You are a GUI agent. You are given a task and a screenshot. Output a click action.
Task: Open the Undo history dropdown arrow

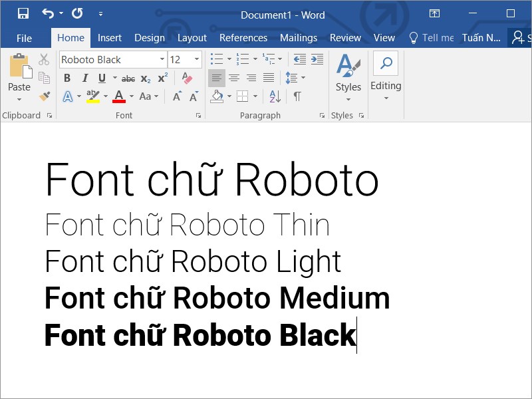pyautogui.click(x=61, y=13)
